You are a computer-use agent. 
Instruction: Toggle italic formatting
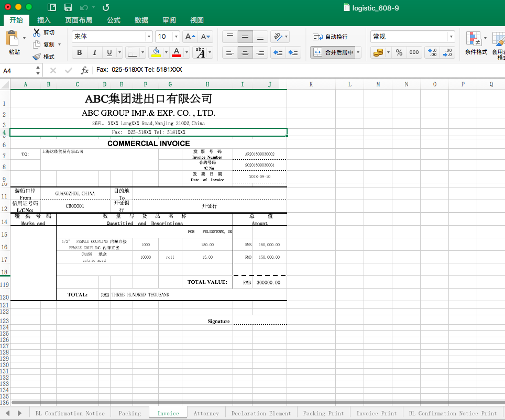pyautogui.click(x=94, y=52)
